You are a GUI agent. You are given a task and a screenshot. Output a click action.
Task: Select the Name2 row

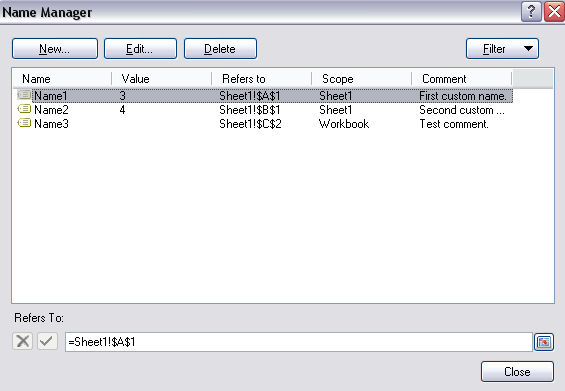pyautogui.click(x=264, y=110)
